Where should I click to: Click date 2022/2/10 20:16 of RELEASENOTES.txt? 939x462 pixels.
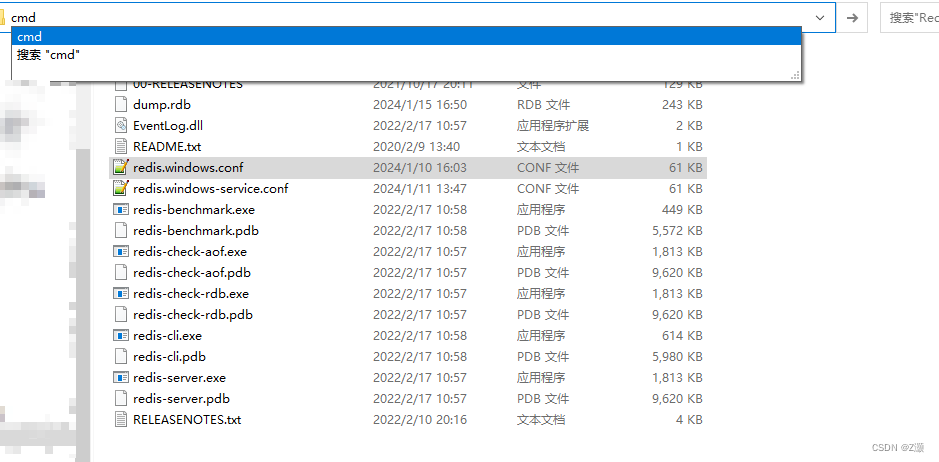coord(420,419)
